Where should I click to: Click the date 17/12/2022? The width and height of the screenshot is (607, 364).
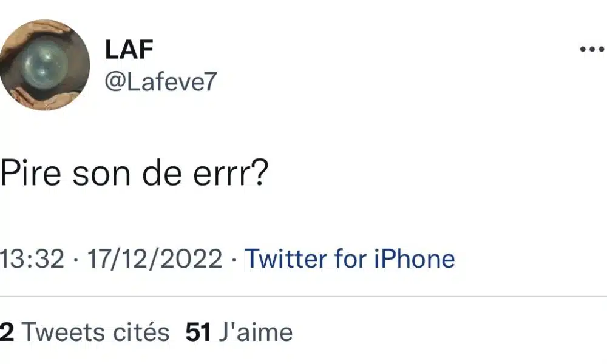click(x=155, y=259)
